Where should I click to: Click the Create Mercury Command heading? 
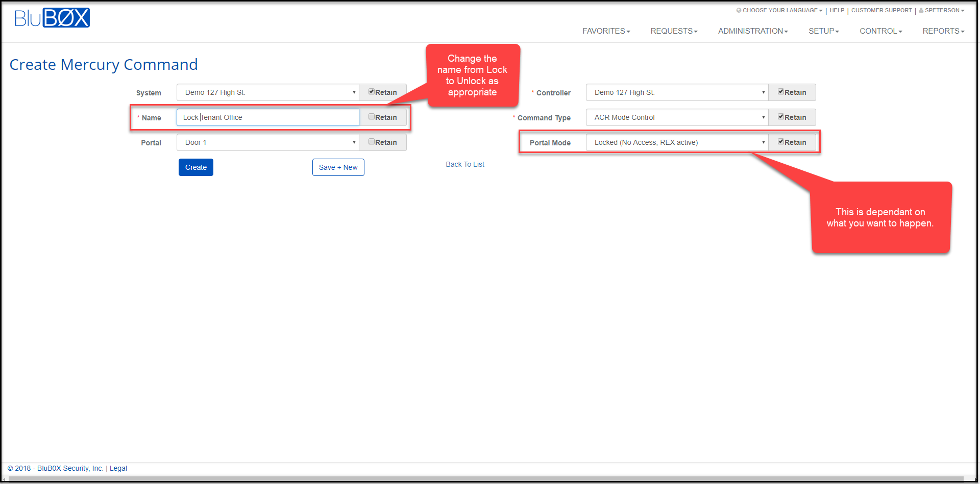[x=104, y=65]
